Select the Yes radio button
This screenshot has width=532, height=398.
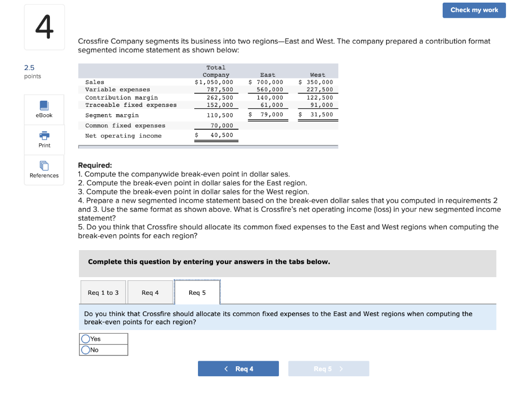point(86,338)
